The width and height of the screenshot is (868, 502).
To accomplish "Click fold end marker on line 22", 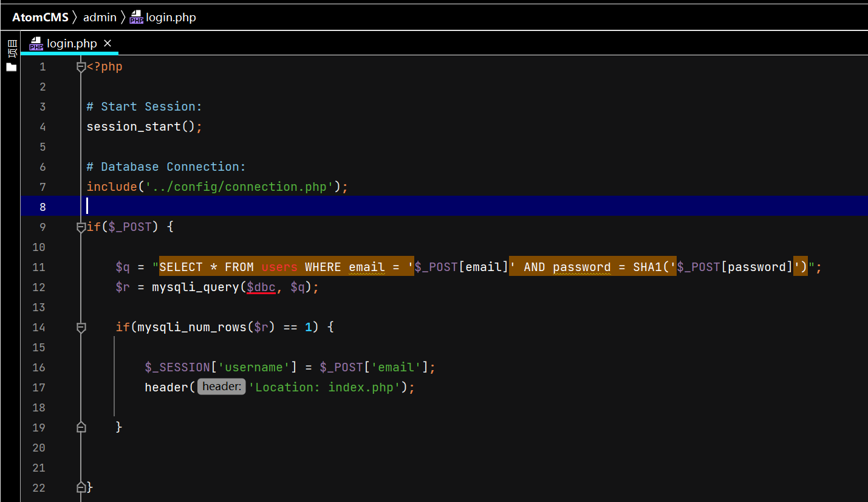I will (x=81, y=487).
